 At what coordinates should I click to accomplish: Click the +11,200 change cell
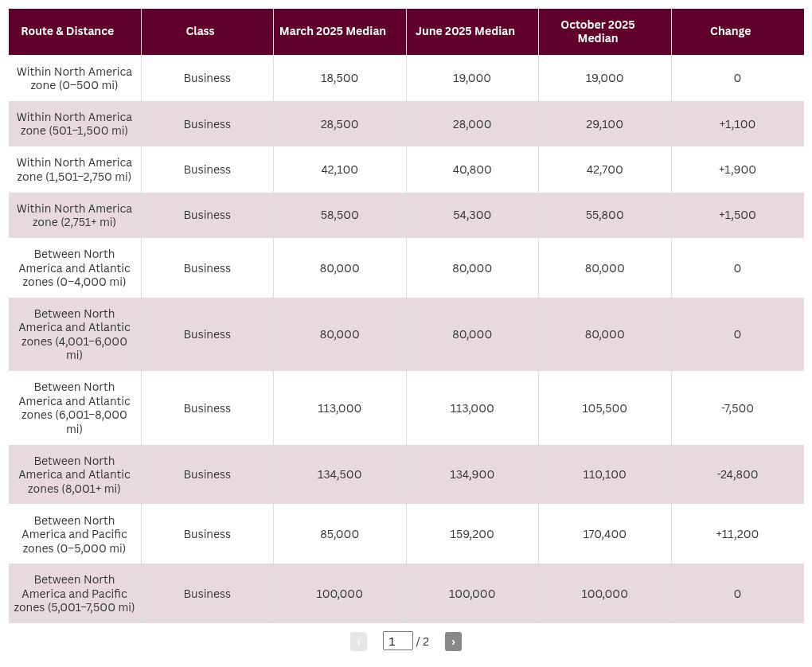(737, 534)
